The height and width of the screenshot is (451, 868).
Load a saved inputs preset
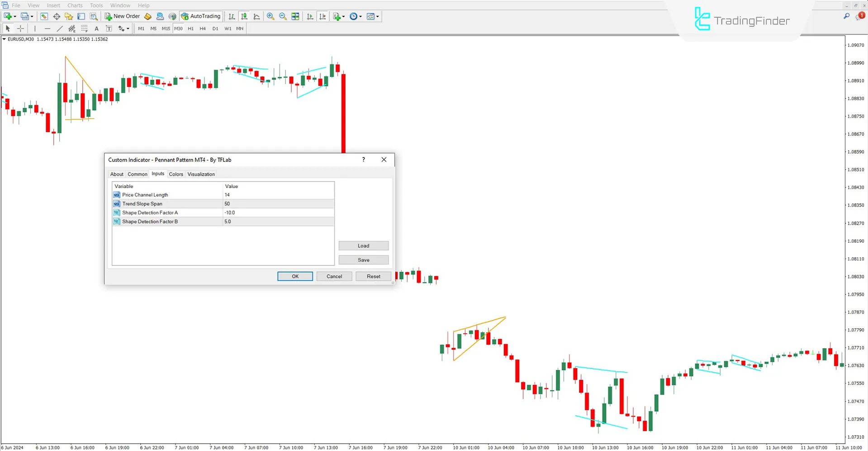coord(363,245)
